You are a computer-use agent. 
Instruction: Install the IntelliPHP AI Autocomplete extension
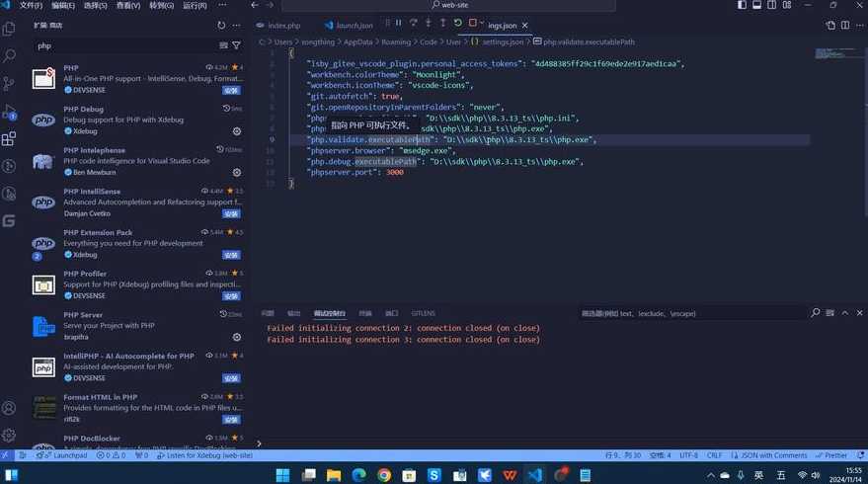point(231,378)
